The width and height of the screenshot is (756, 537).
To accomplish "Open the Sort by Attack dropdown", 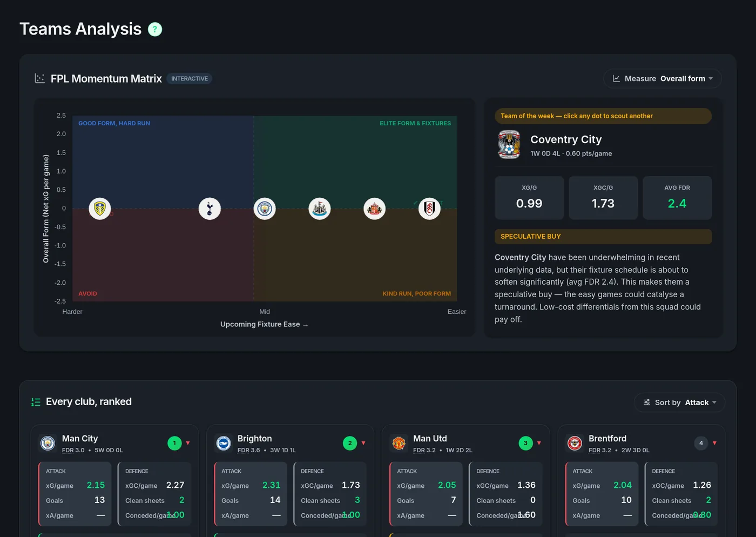I will coord(680,402).
